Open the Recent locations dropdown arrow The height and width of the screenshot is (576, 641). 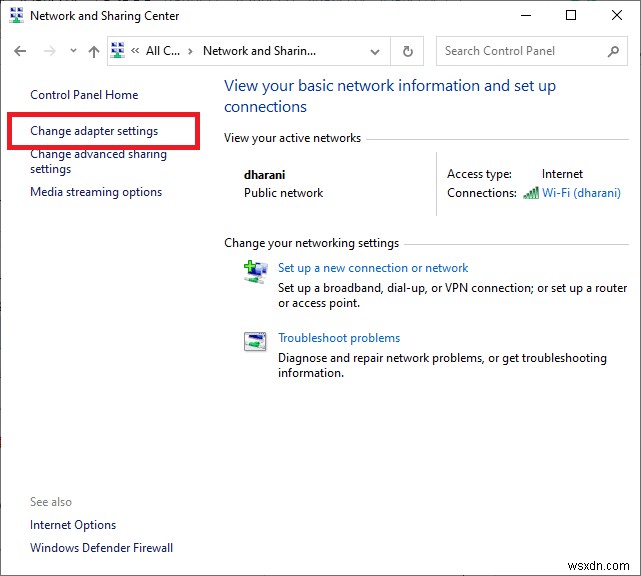tap(71, 51)
